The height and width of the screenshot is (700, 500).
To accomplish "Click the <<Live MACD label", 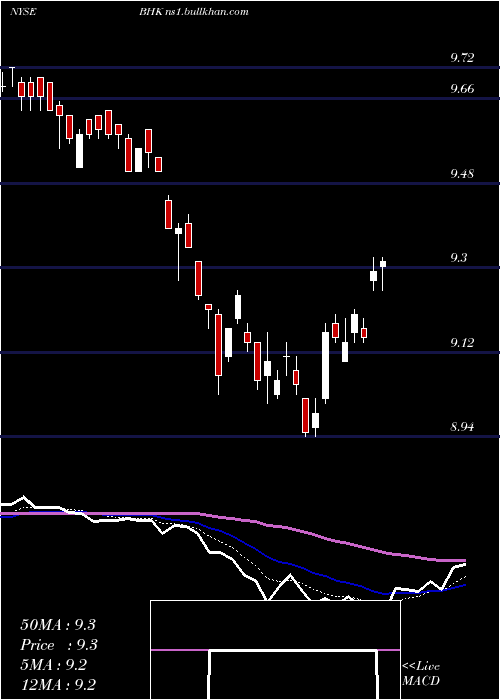I will point(421,673).
